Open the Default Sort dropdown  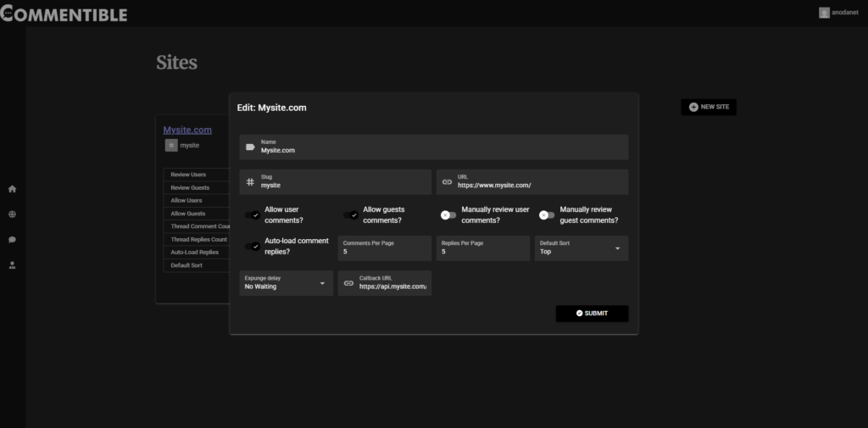[581, 248]
